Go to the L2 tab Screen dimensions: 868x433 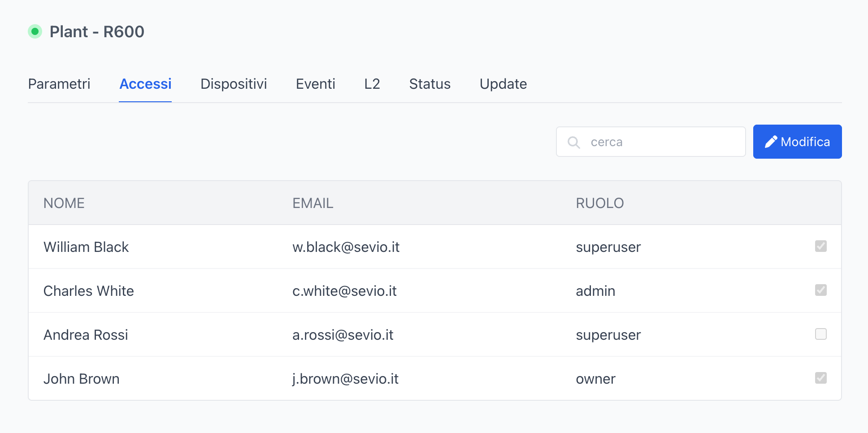point(372,84)
